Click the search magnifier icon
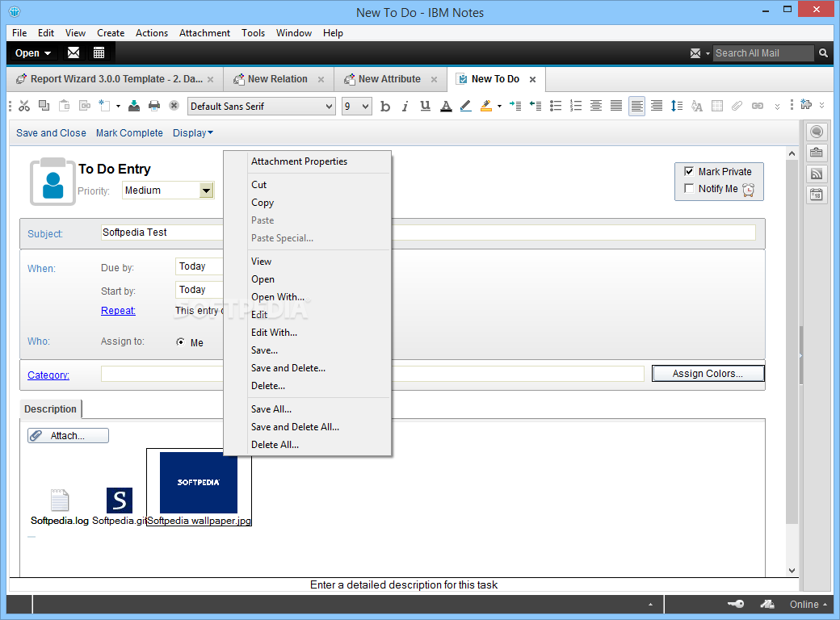Screen dimensions: 840x620 823,53
